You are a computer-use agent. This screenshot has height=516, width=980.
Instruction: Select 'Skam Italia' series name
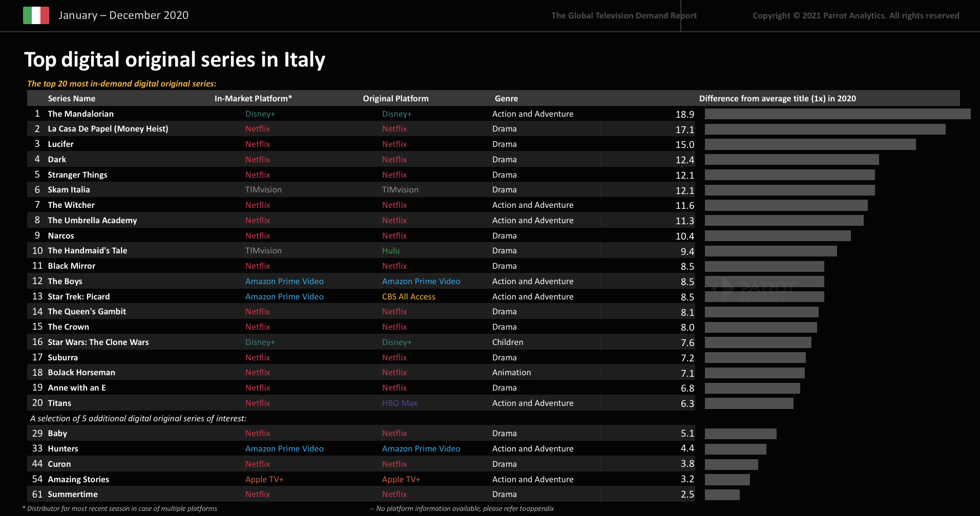[x=69, y=189]
